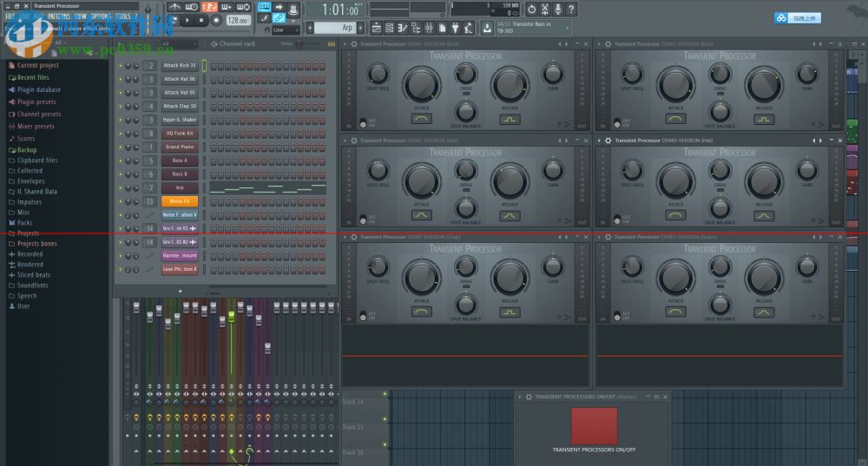Screen dimensions: 868x466
Task: Open the plugin picker plug icon
Action: (x=455, y=28)
